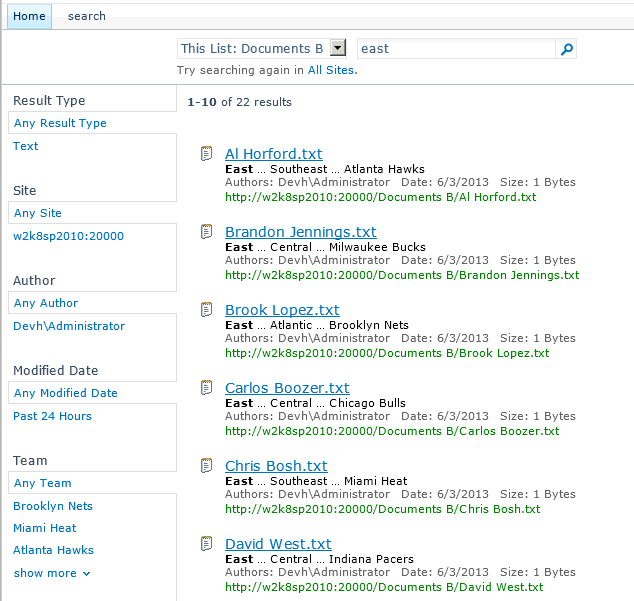Open David West.txt result
634x601 pixels.
pyautogui.click(x=278, y=544)
